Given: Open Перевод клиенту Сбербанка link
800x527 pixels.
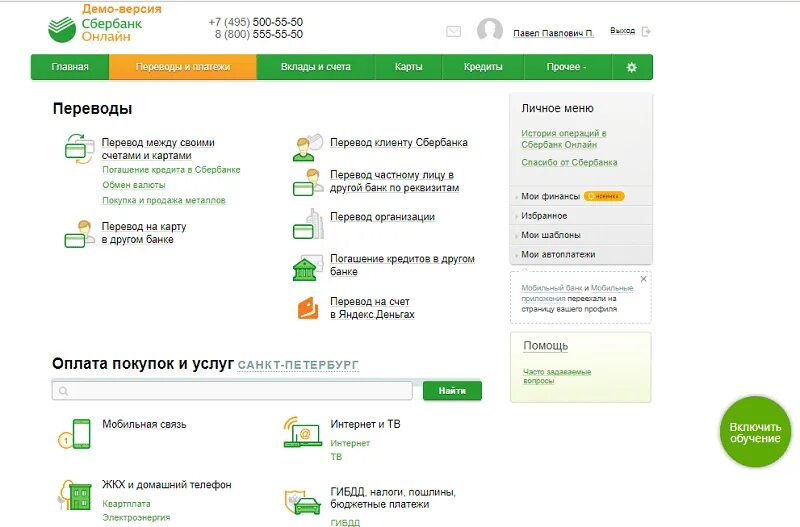Looking at the screenshot, I should pyautogui.click(x=399, y=143).
